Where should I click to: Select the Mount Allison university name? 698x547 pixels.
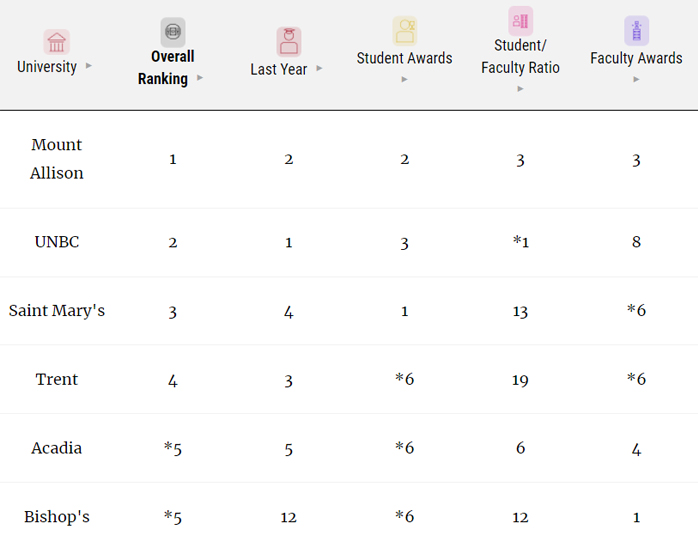57,159
